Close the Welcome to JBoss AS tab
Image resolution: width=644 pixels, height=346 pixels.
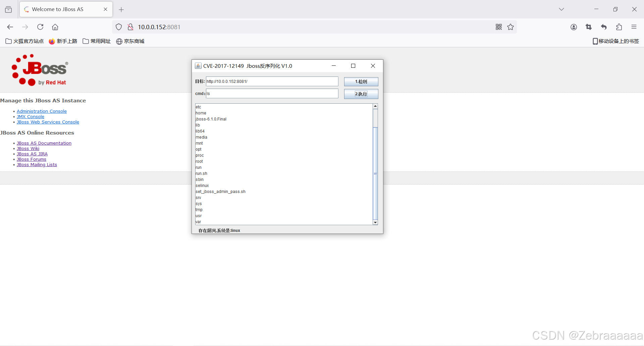click(105, 9)
